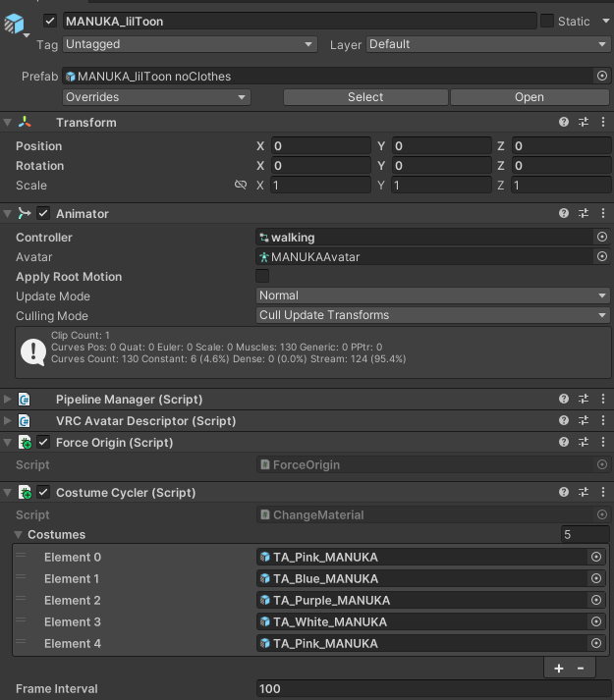614x700 pixels.
Task: Open the Tag dropdown showing Untagged
Action: tap(190, 44)
